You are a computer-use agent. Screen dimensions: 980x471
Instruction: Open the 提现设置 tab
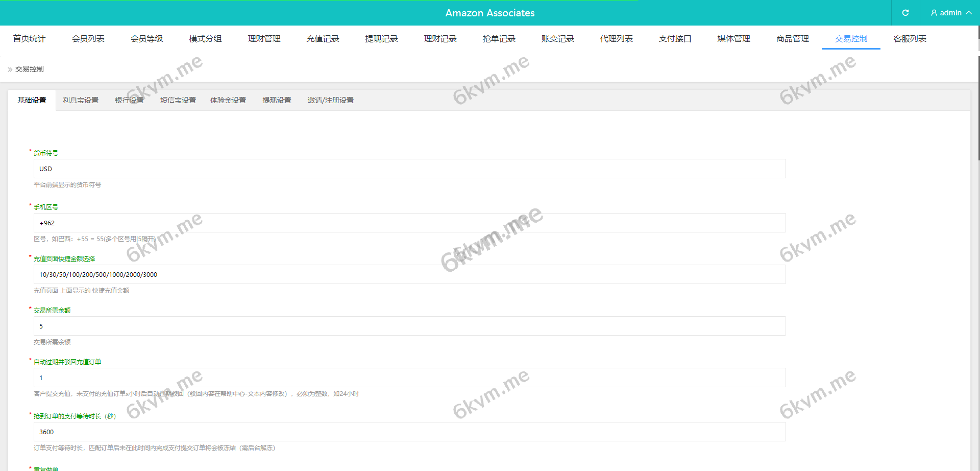click(x=277, y=101)
